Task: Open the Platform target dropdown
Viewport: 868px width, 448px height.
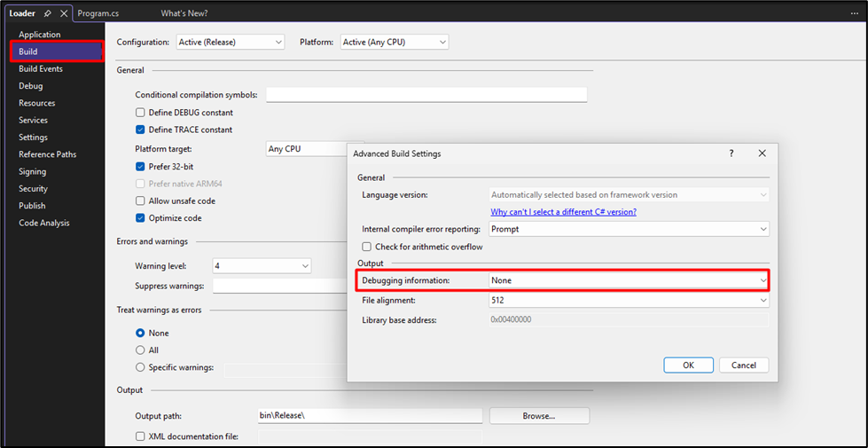Action: point(306,149)
